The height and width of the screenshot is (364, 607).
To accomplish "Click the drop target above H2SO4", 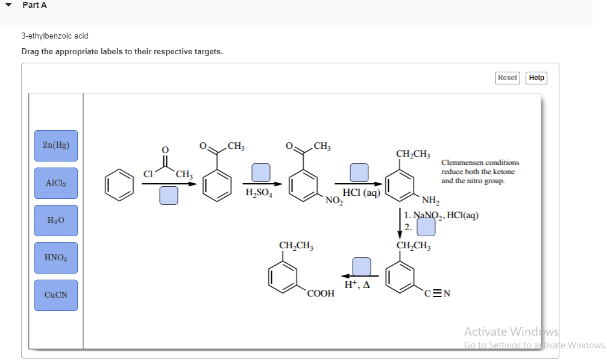I will [261, 173].
